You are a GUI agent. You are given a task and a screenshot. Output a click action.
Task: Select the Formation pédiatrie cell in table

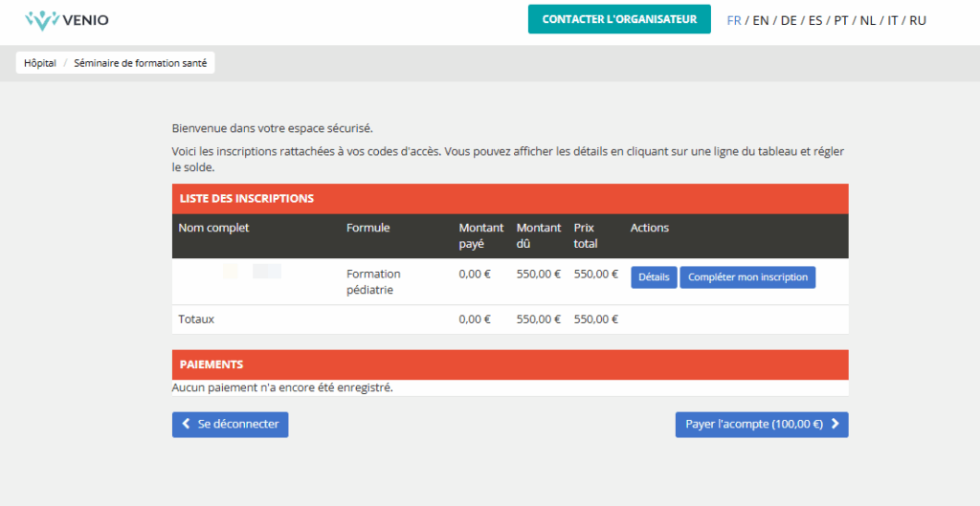[373, 281]
